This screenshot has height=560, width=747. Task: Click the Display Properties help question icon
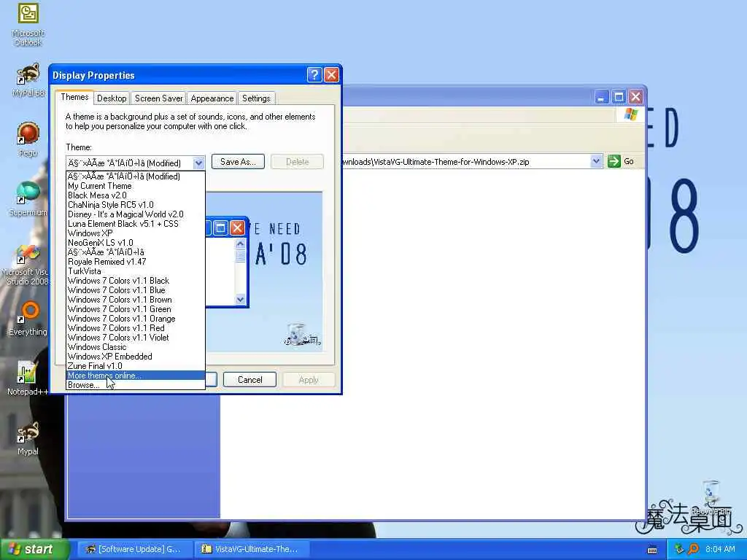click(314, 75)
